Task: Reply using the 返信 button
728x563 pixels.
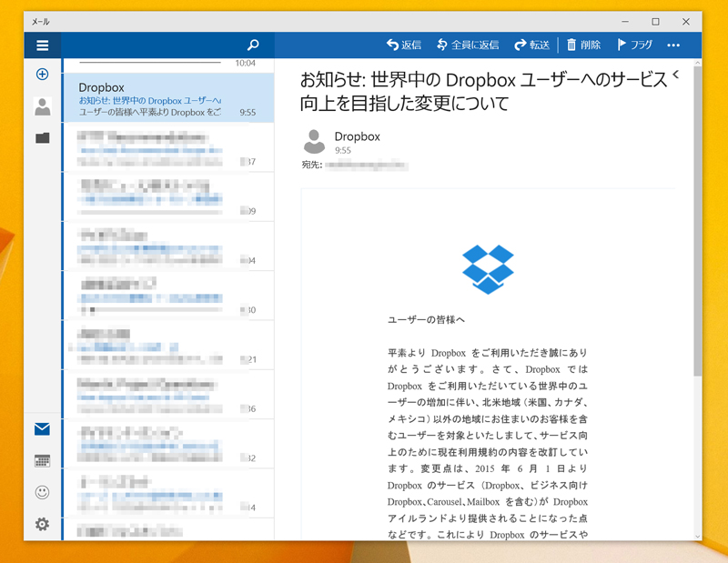Action: tap(404, 45)
